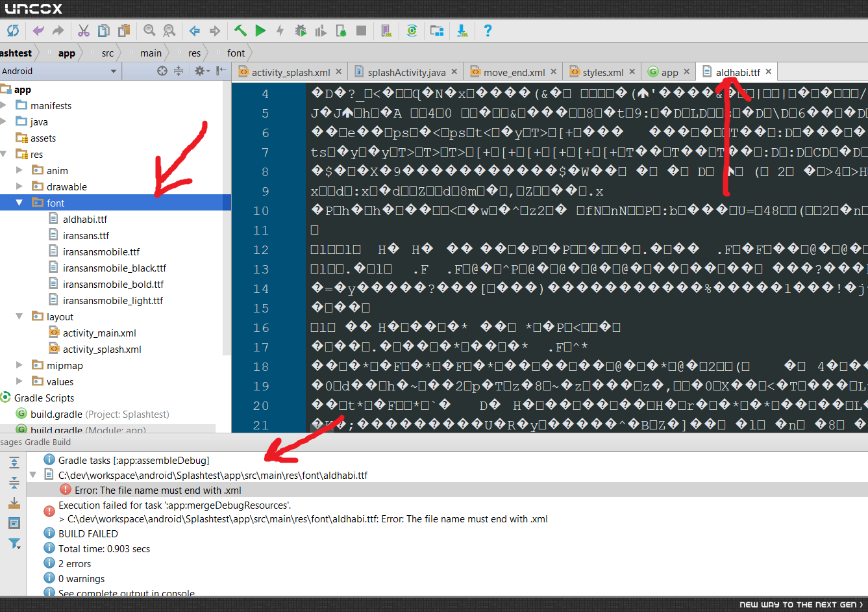Screen dimensions: 868x612
Task: Click line number 12 in editor gutter
Action: pyautogui.click(x=261, y=249)
